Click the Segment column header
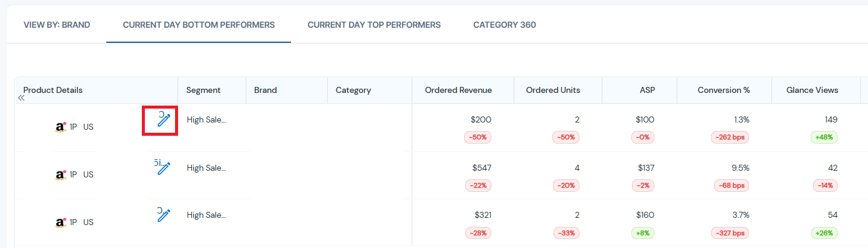 (x=203, y=90)
